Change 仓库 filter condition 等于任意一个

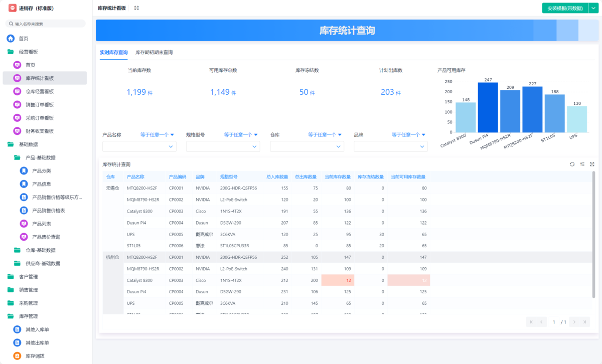pos(325,135)
